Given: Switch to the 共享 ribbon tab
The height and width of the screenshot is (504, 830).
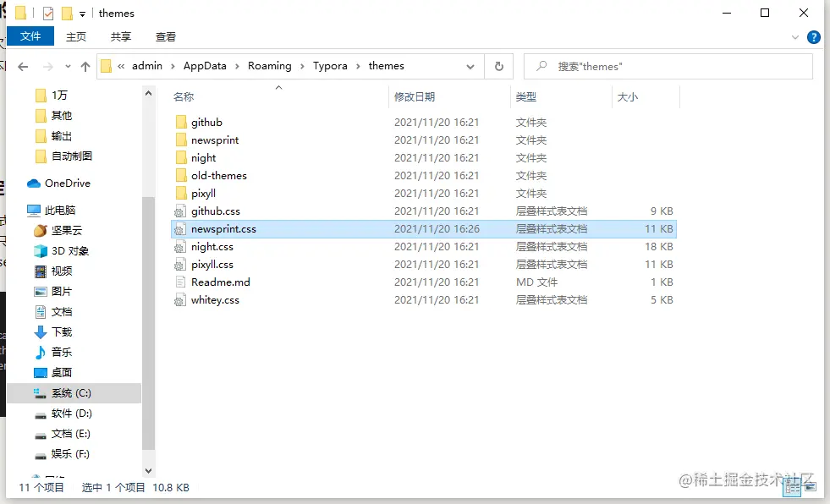Looking at the screenshot, I should point(121,37).
